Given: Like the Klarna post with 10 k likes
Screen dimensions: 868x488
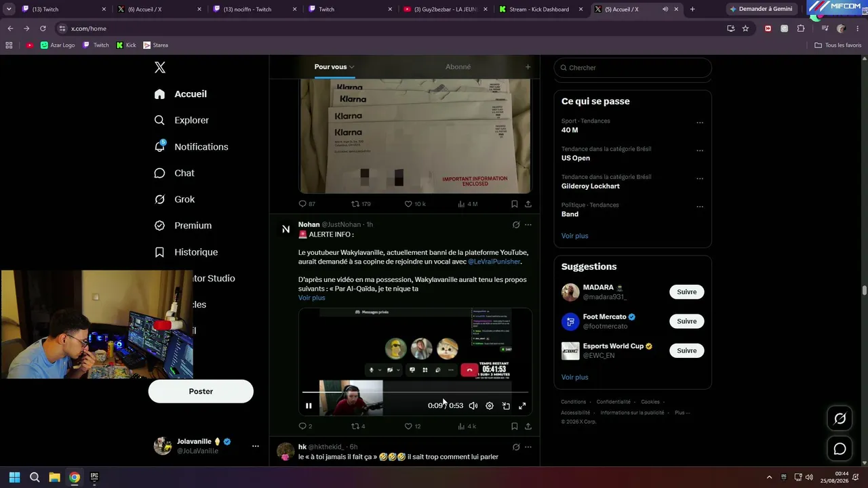Looking at the screenshot, I should (x=415, y=203).
